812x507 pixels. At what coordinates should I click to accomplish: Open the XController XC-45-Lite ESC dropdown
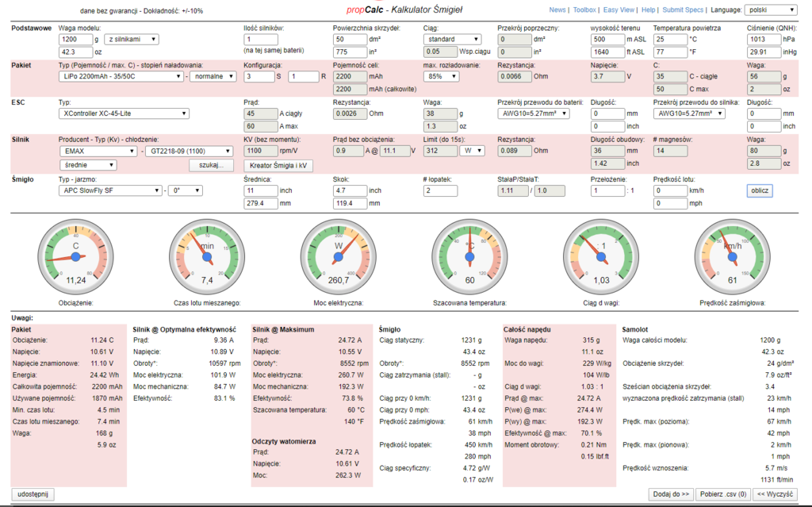click(124, 113)
